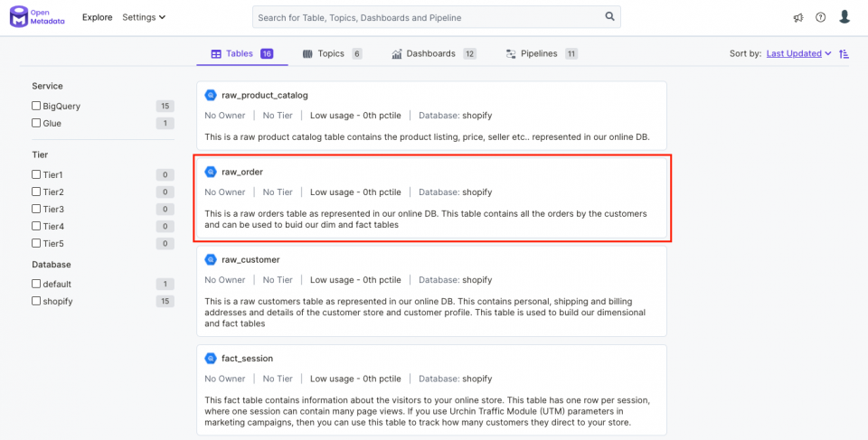Open the user profile avatar icon
The width and height of the screenshot is (868, 440).
[844, 16]
